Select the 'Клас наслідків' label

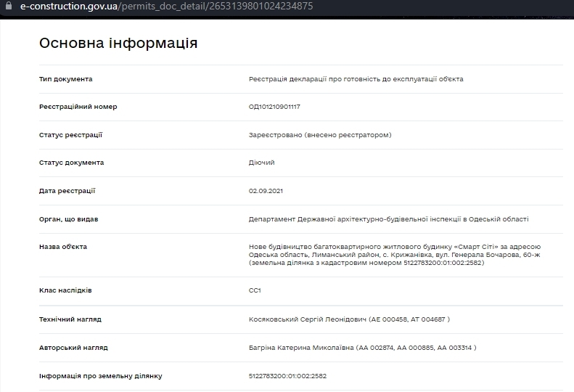pyautogui.click(x=65, y=290)
